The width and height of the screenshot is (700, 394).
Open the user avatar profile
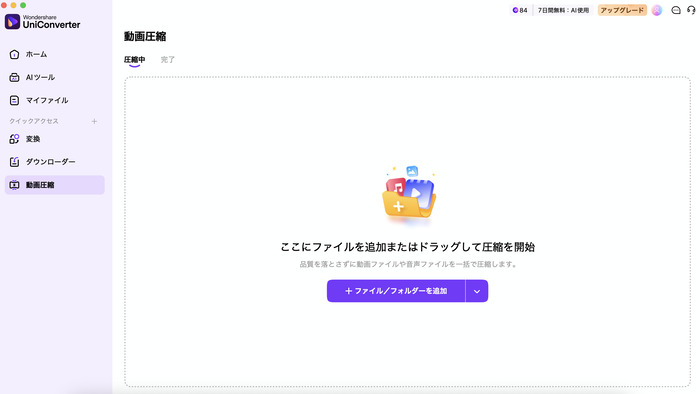pyautogui.click(x=657, y=10)
